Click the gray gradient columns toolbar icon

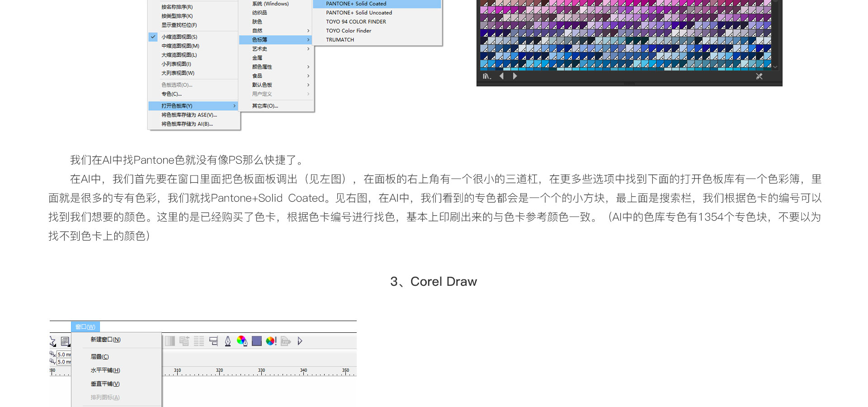[x=170, y=341]
